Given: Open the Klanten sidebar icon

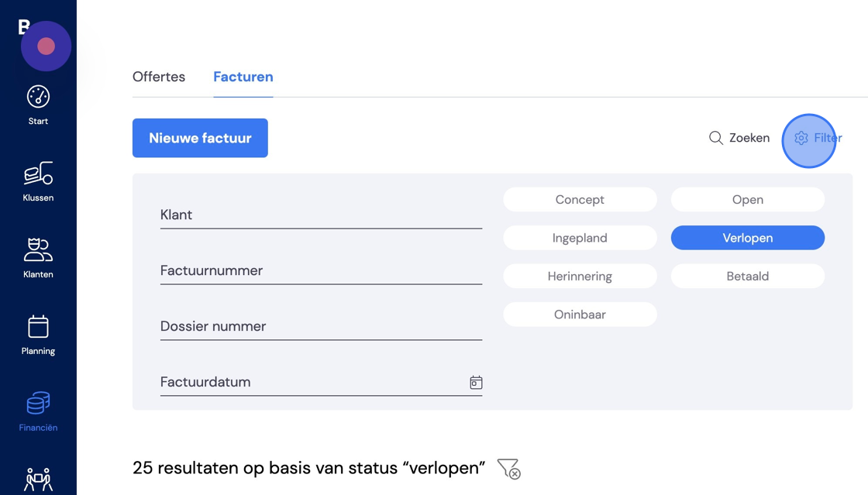Looking at the screenshot, I should tap(38, 249).
